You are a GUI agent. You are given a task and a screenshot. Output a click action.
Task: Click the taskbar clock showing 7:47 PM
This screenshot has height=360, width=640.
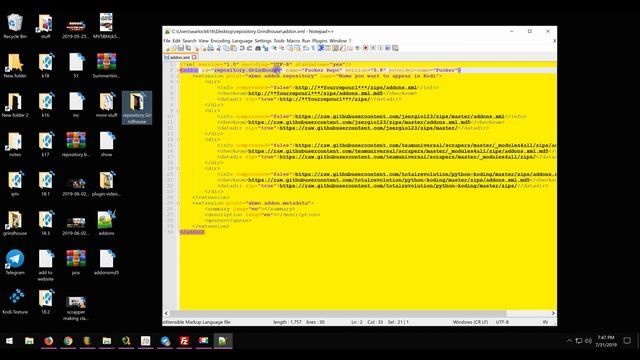pos(606,341)
